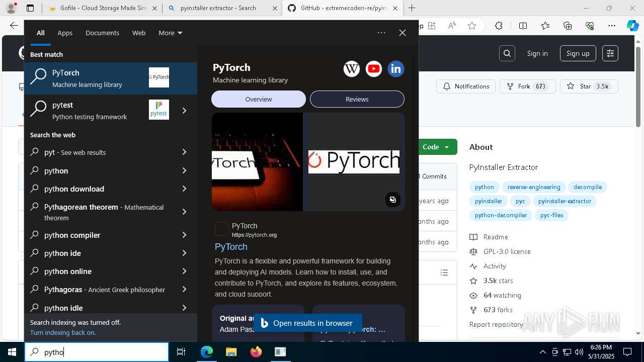Expand pytest result details arrow

pyautogui.click(x=184, y=111)
